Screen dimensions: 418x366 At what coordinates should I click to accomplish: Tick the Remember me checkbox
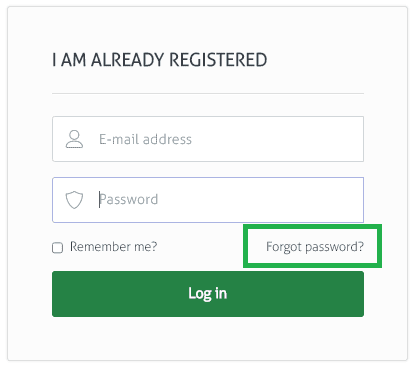(x=57, y=248)
